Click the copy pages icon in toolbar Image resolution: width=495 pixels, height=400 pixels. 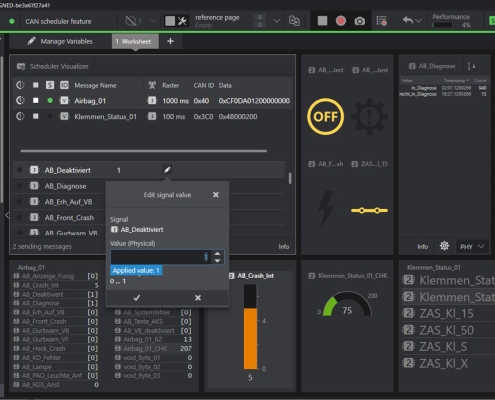coord(294,21)
